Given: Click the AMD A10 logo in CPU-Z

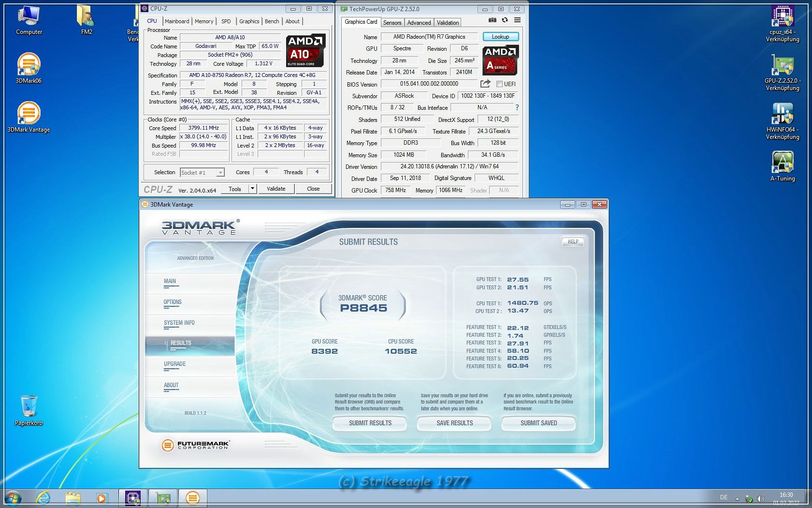Looking at the screenshot, I should coord(305,51).
